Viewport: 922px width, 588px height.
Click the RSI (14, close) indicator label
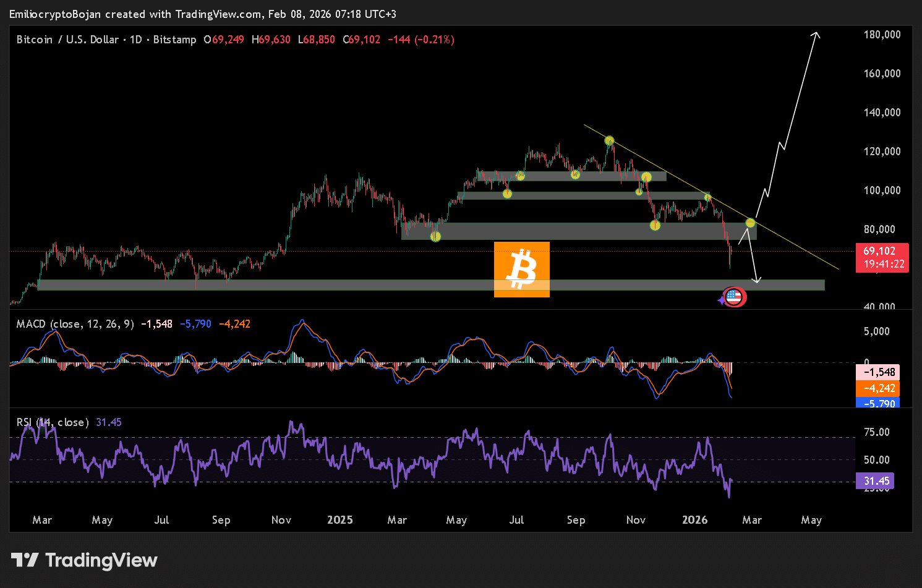tap(53, 422)
